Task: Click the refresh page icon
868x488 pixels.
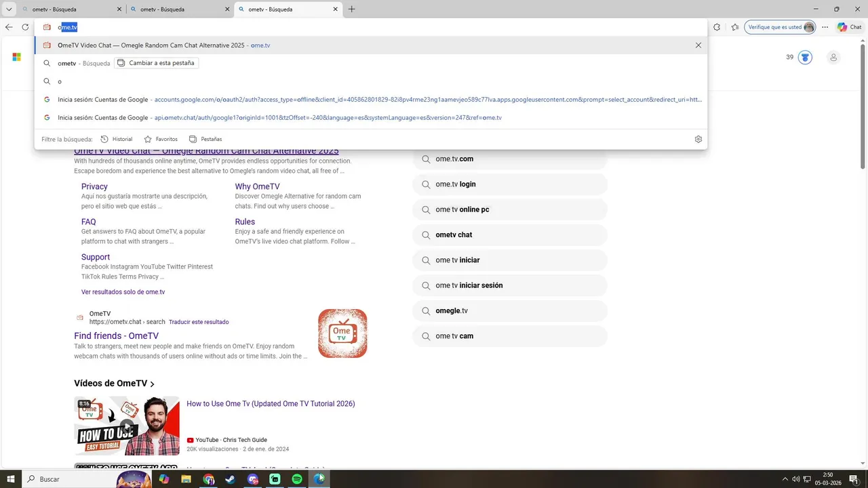Action: coord(25,27)
